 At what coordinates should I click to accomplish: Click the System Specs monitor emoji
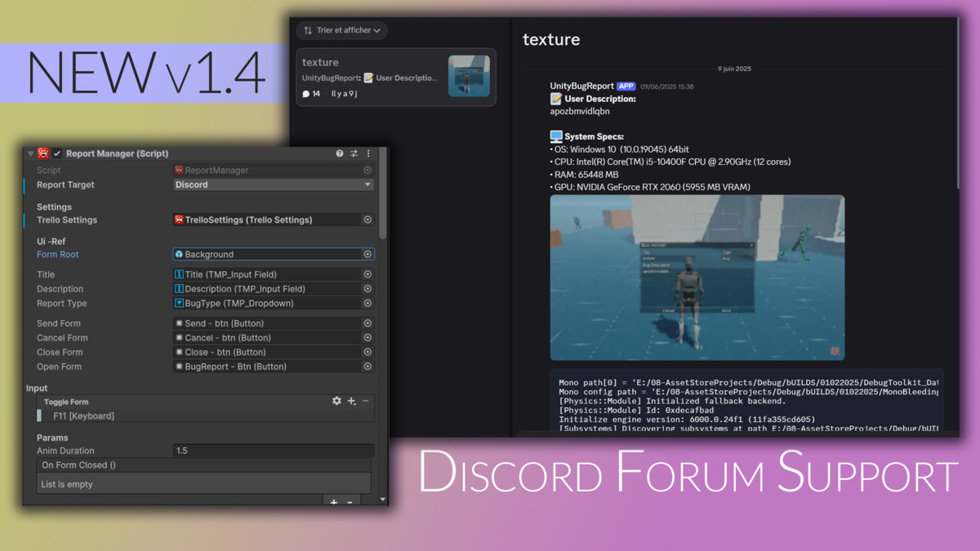pos(556,136)
